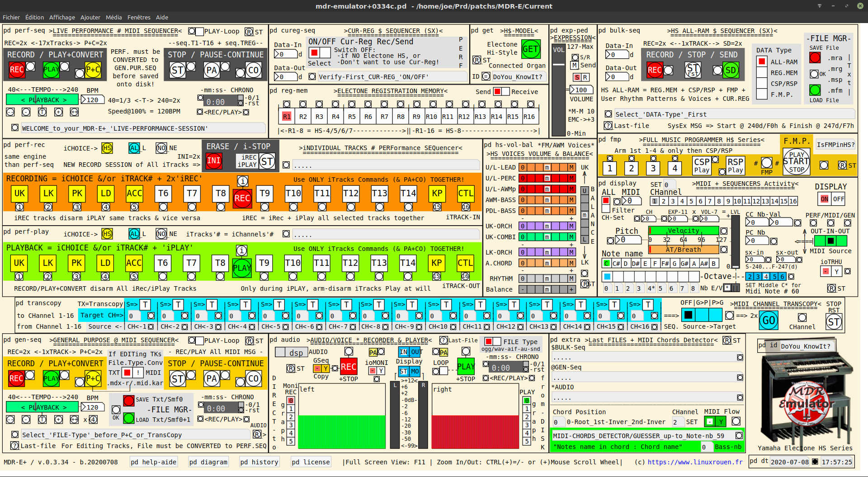Click the green PLAY button in perf-seq

51,70
